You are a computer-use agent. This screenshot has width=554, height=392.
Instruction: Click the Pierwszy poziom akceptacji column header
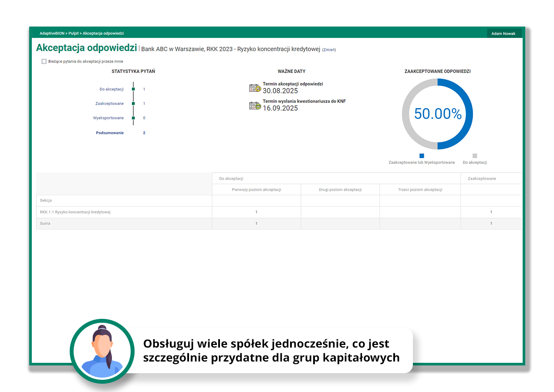point(256,189)
